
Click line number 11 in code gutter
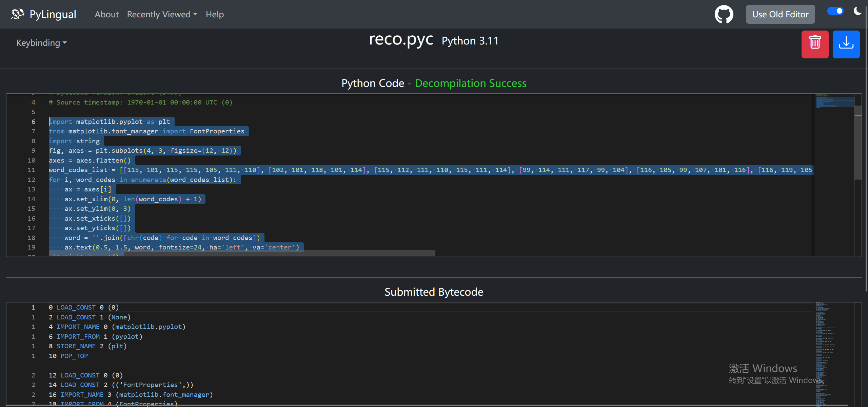coord(32,170)
